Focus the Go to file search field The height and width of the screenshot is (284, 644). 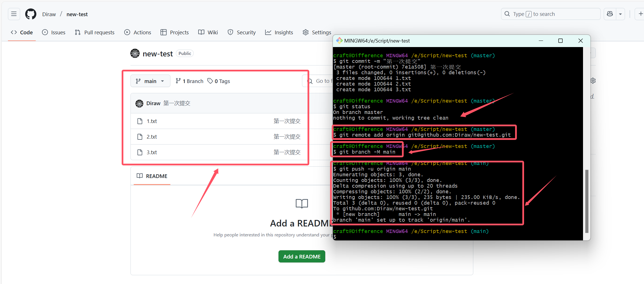[318, 81]
